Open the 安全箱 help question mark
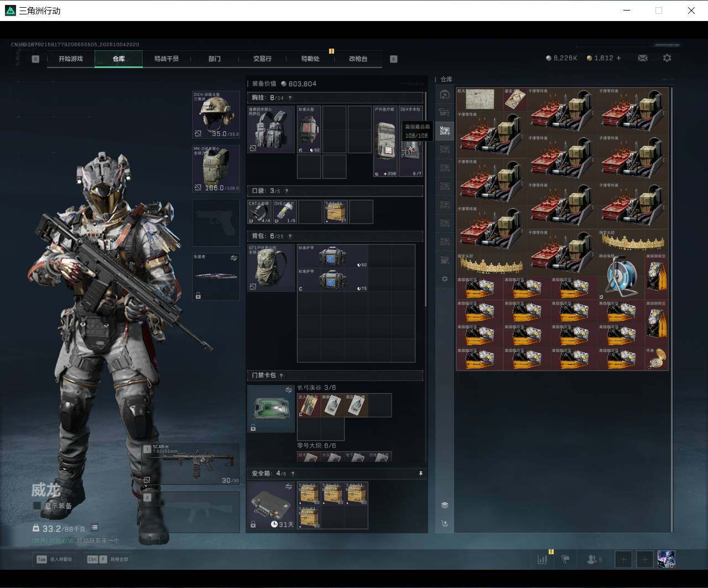 click(x=293, y=473)
